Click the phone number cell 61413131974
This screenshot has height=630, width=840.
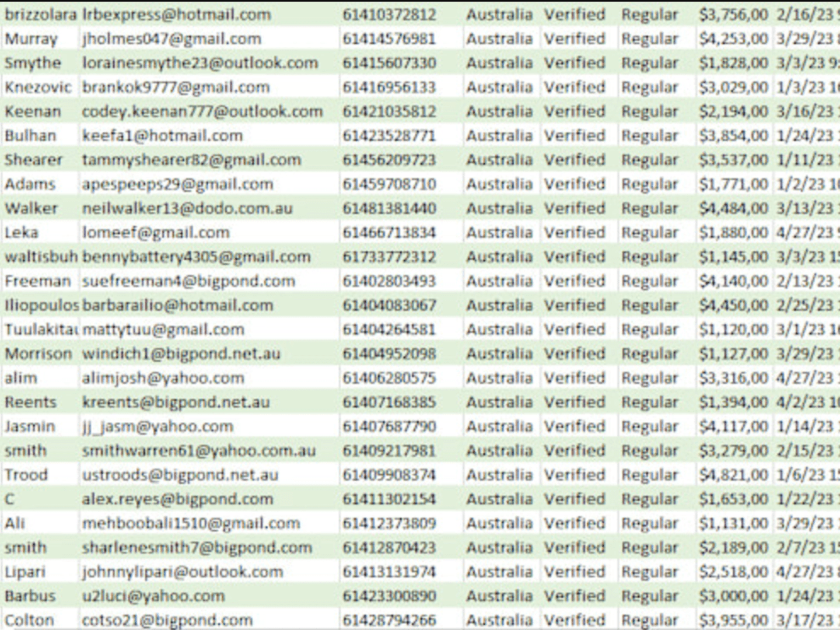pos(401,572)
